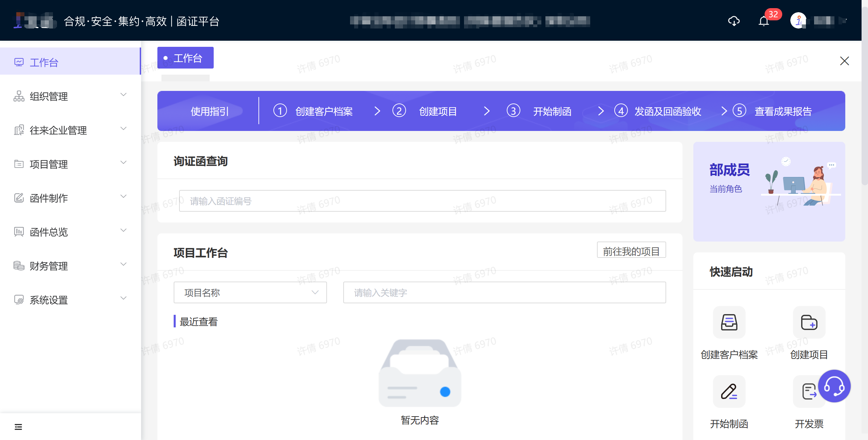Click 发函及回函验收 step text
This screenshot has width=868, height=440.
pos(668,111)
